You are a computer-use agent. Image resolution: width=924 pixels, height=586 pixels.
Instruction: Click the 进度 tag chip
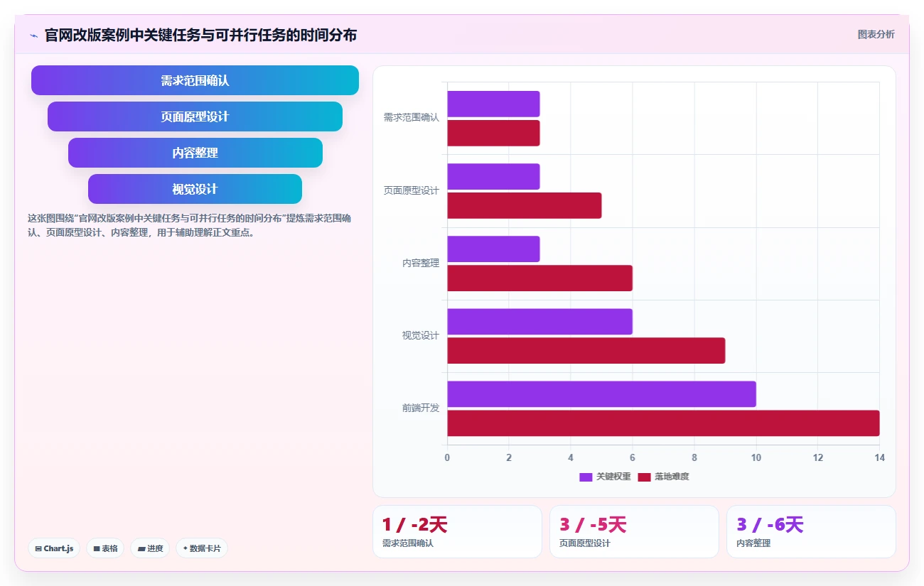[x=150, y=548]
